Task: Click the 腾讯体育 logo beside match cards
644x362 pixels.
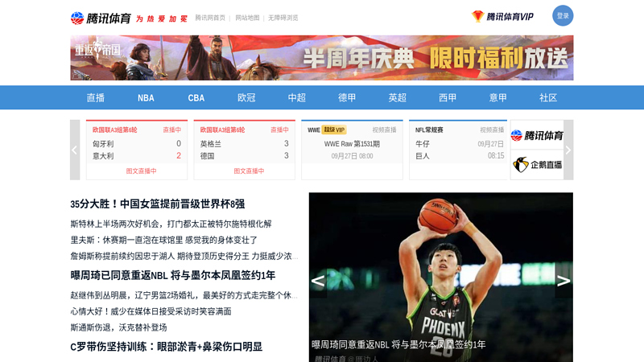Action: point(537,135)
